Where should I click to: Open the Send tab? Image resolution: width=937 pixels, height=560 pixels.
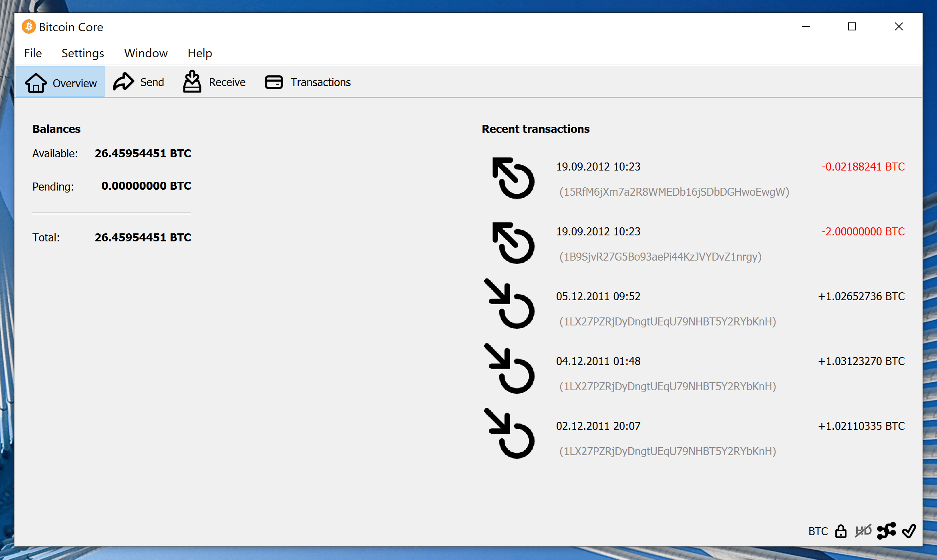pyautogui.click(x=139, y=82)
